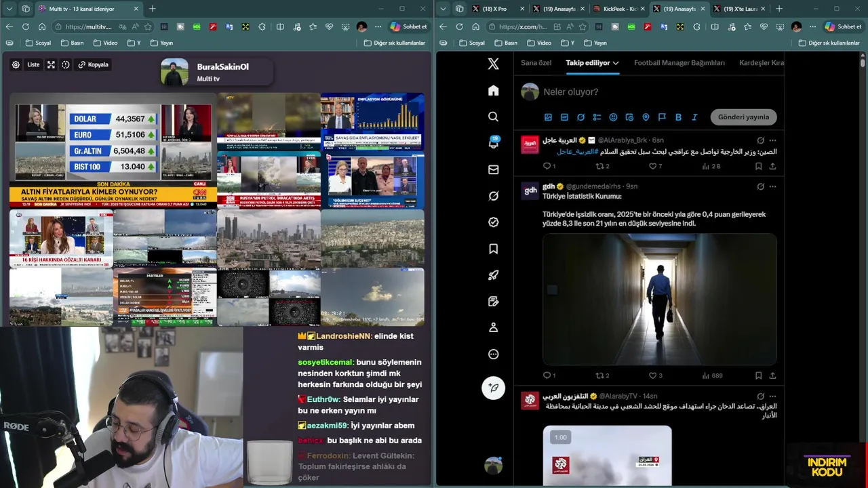Open the X search (Explore) page

[x=493, y=117]
